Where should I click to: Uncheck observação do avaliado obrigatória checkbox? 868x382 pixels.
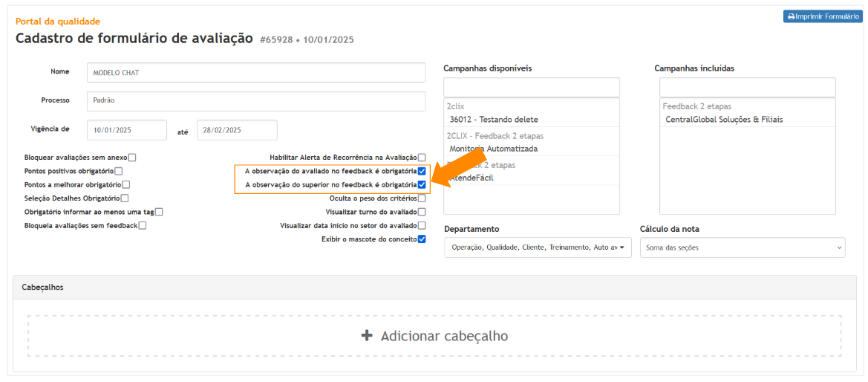pos(422,171)
